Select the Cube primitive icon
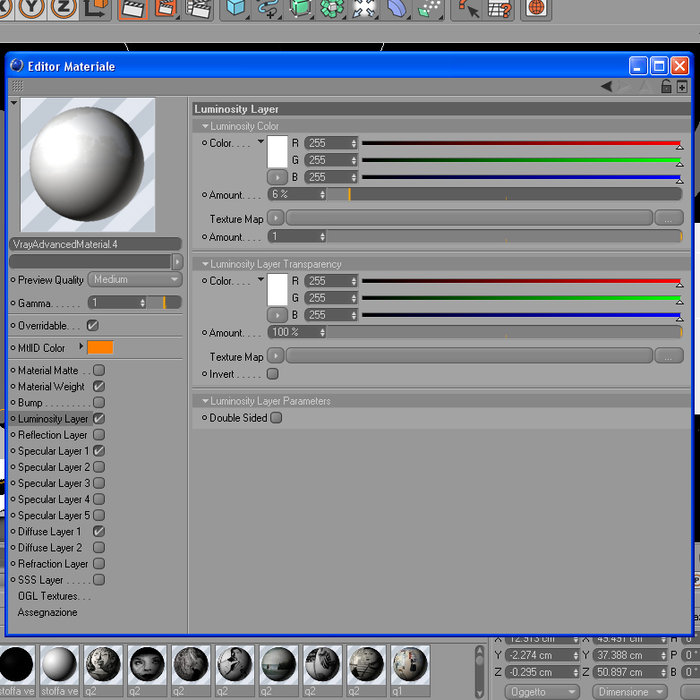Viewport: 700px width, 700px height. (x=235, y=8)
